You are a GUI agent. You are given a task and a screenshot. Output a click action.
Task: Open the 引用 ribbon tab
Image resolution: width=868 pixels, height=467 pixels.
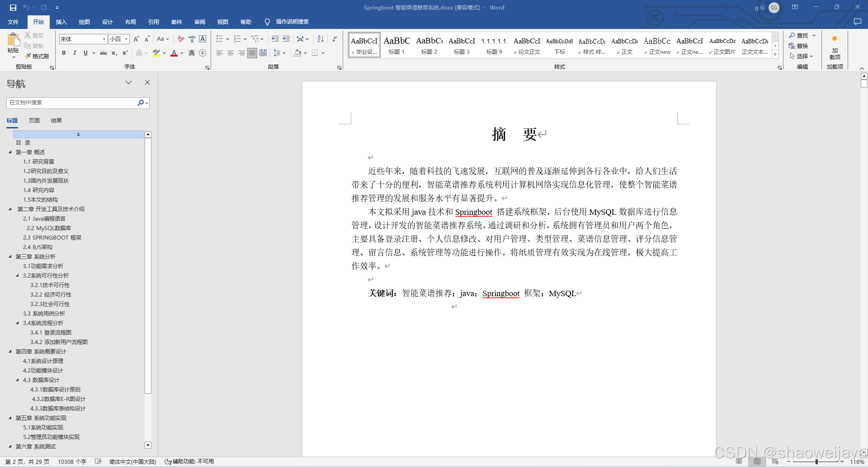tap(154, 22)
